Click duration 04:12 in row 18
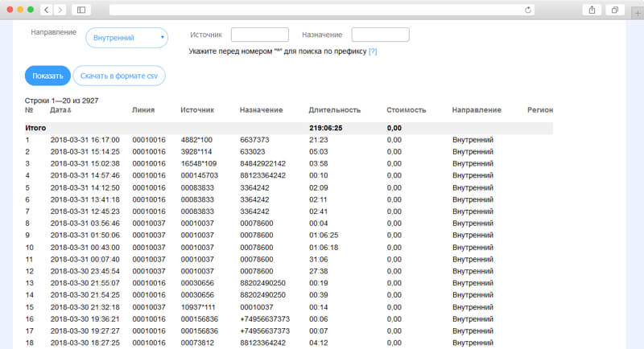This screenshot has height=349, width=644. pyautogui.click(x=318, y=343)
